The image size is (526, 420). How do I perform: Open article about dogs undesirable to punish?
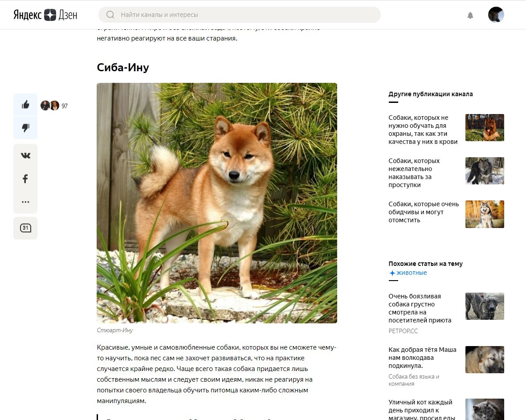click(x=414, y=173)
